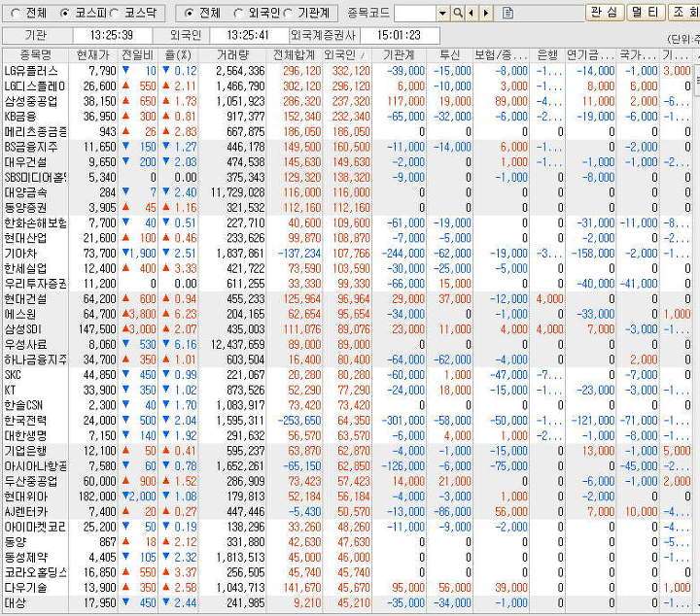Click the 조회 button
This screenshot has height=616, width=700.
coord(684,13)
